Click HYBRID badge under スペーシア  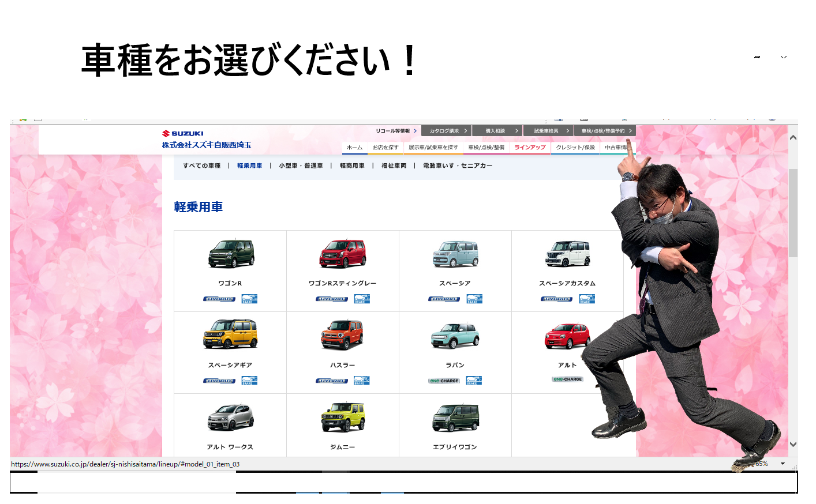point(444,299)
